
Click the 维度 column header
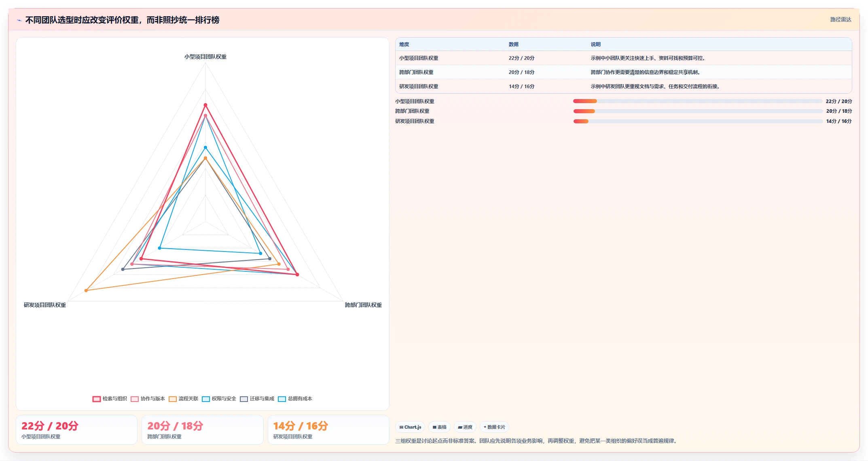coord(404,44)
